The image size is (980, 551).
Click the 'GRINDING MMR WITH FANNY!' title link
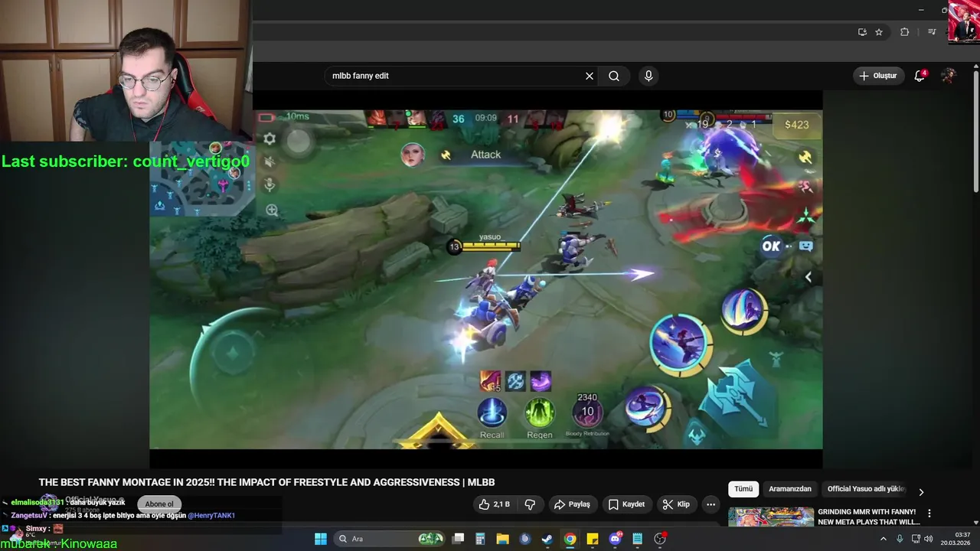click(868, 517)
